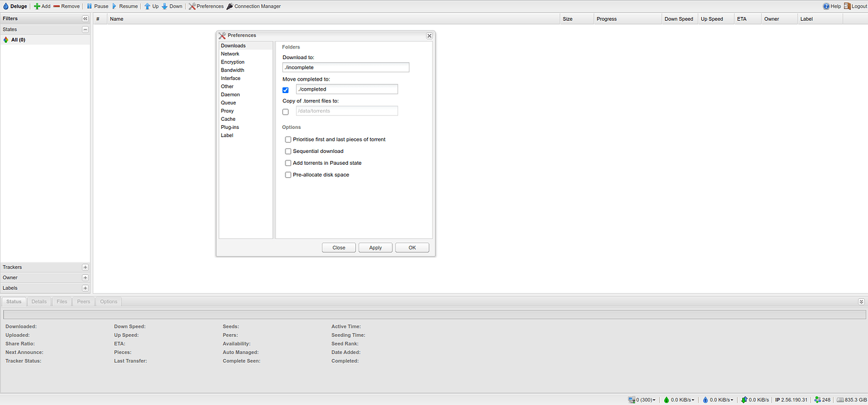This screenshot has width=868, height=405.
Task: Apply the preference changes
Action: click(375, 247)
